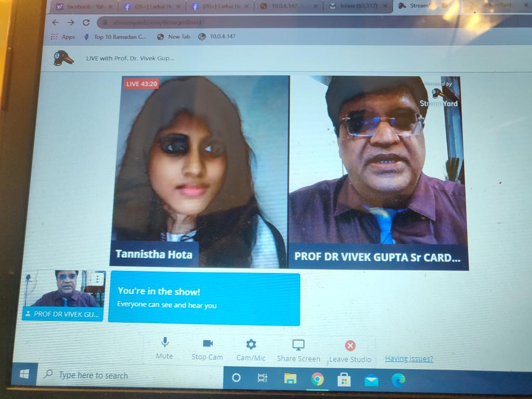Select the PROF DR VIVEK GU... preview thumbnail
532x399 pixels.
tap(63, 295)
